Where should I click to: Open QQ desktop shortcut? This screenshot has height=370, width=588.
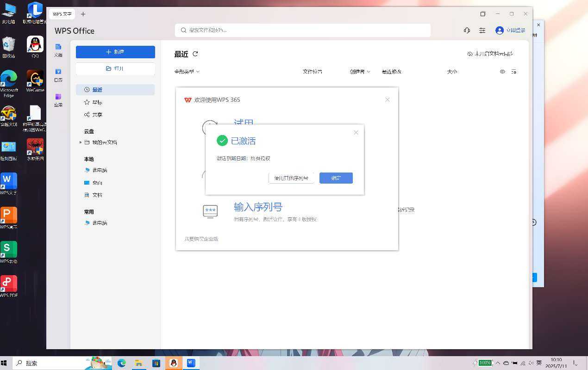coord(35,47)
